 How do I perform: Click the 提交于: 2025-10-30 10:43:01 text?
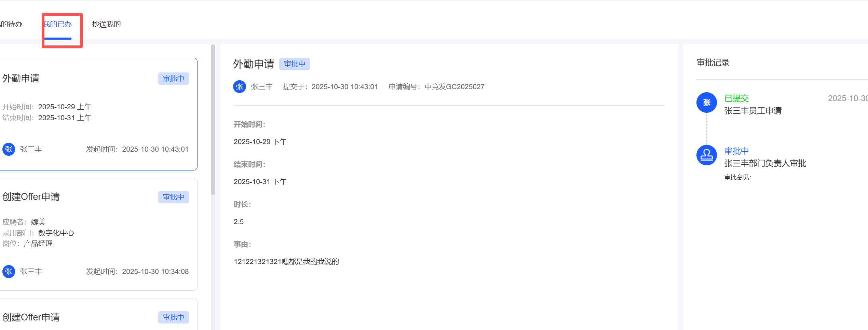[330, 87]
